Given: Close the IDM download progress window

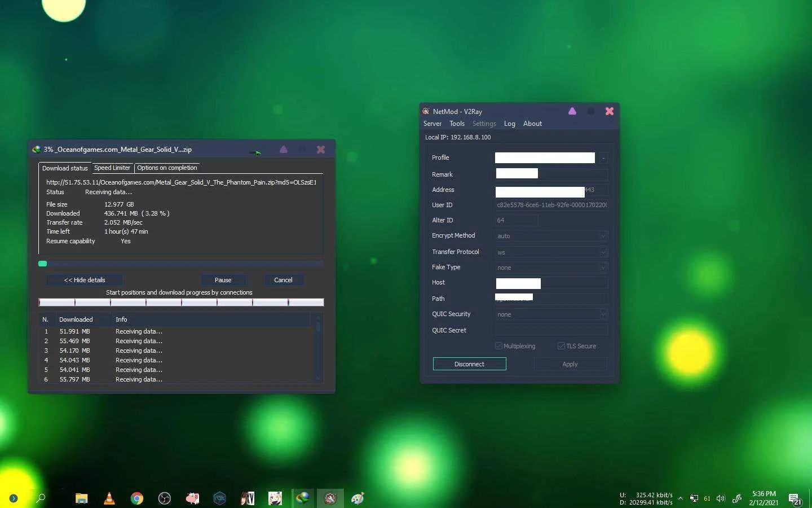Looking at the screenshot, I should point(321,150).
